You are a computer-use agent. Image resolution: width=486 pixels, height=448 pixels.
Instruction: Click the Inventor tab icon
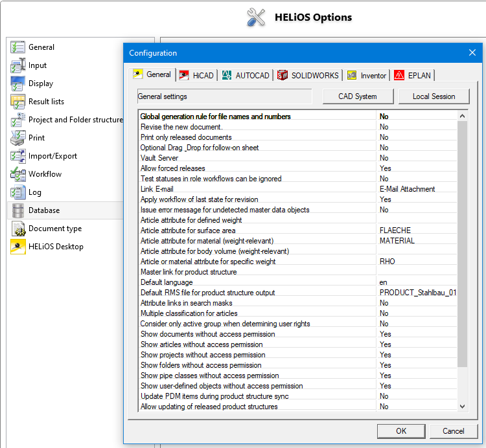pos(351,75)
